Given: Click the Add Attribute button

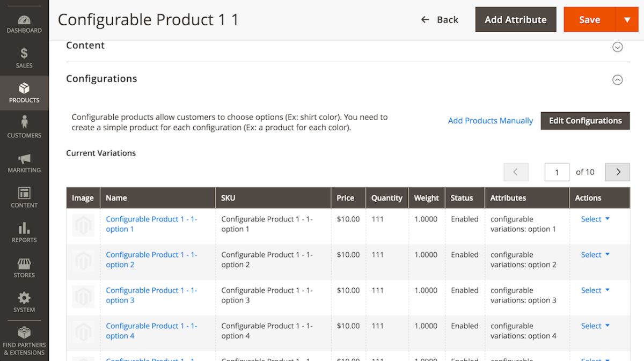Looking at the screenshot, I should [515, 20].
